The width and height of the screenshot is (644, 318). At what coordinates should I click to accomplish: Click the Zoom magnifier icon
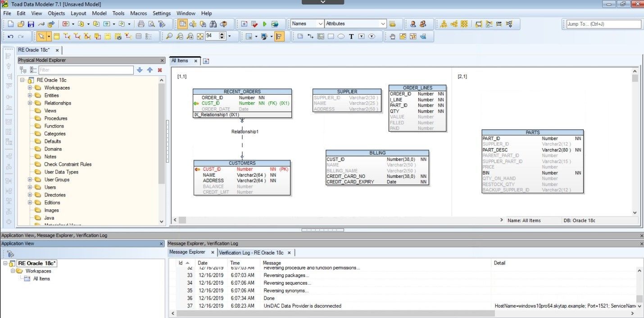coord(169,36)
